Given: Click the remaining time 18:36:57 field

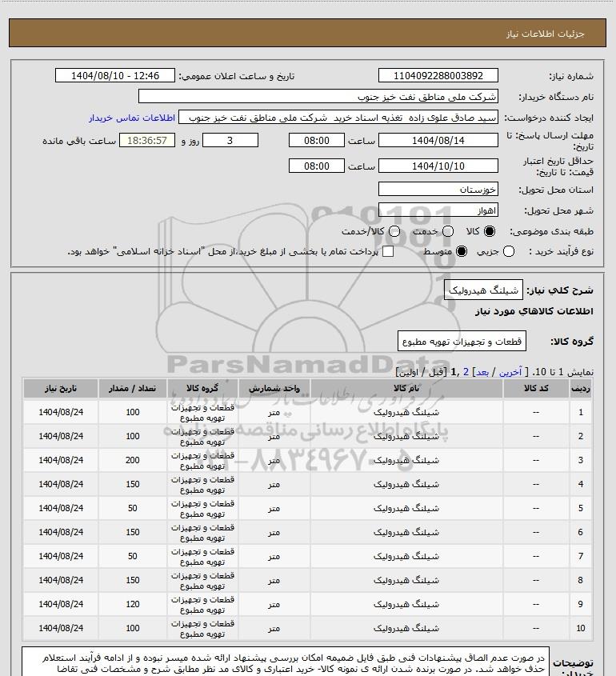Looking at the screenshot, I should tap(147, 141).
